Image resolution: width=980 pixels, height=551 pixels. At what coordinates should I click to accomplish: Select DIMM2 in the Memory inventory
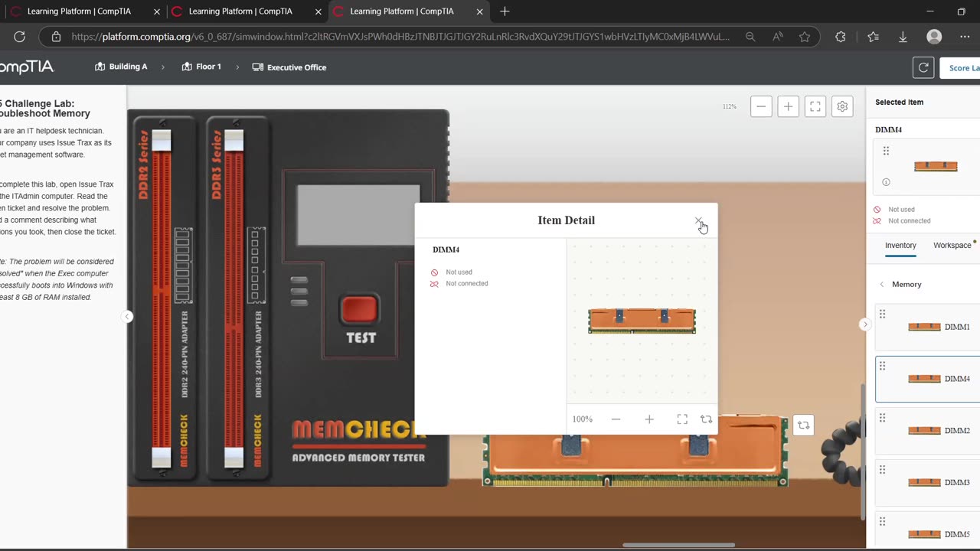click(927, 431)
